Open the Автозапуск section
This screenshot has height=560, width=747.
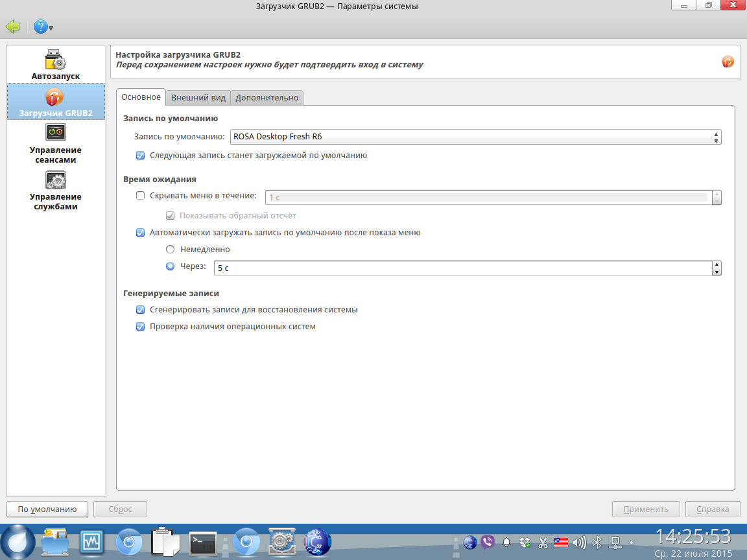56,65
